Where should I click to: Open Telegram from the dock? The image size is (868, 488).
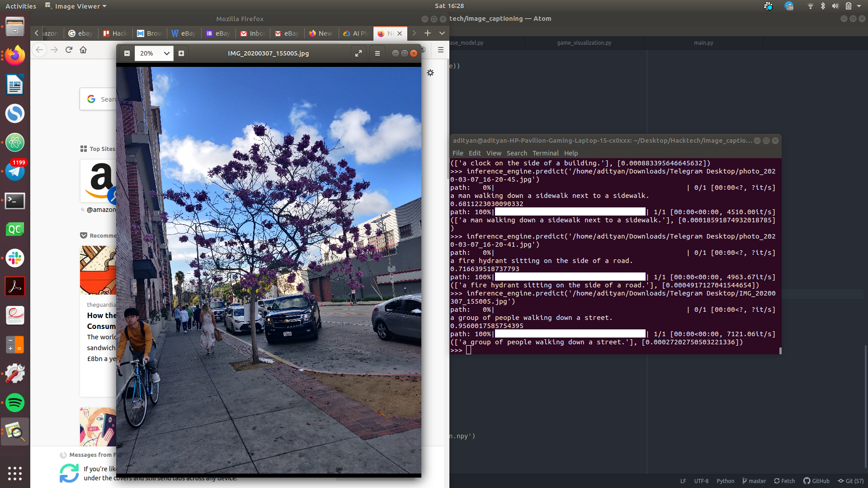pos(15,171)
